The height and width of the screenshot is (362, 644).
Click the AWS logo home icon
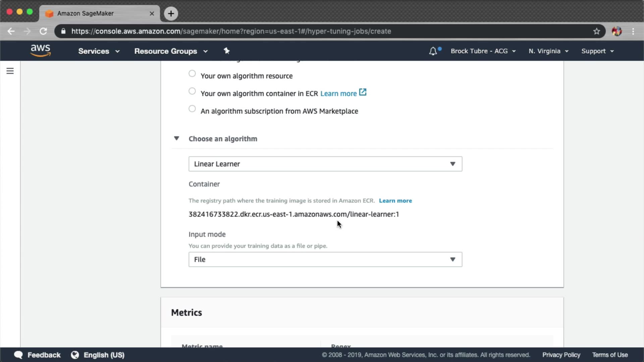tap(40, 51)
